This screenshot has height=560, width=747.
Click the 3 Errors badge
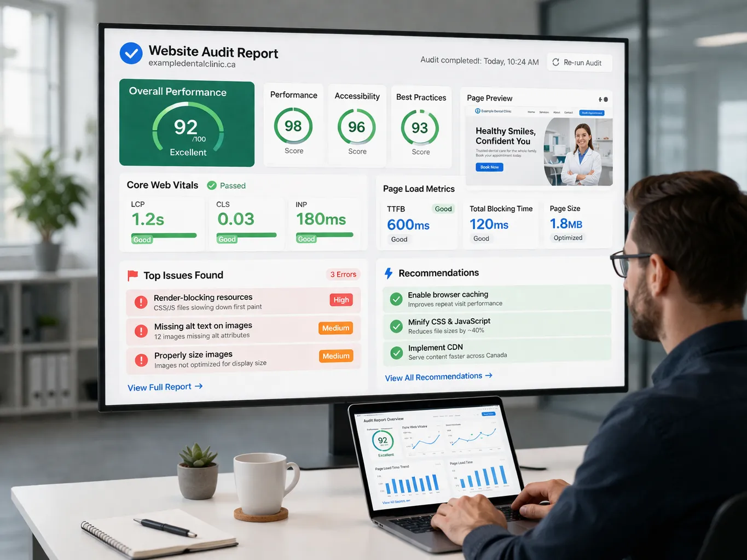[343, 275]
